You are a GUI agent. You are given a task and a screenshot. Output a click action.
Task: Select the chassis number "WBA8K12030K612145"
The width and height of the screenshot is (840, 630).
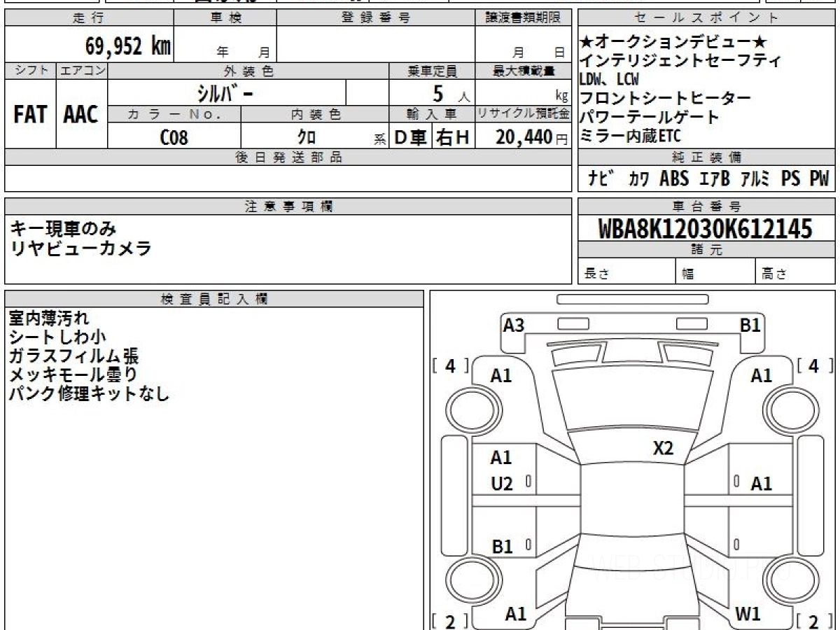point(706,229)
